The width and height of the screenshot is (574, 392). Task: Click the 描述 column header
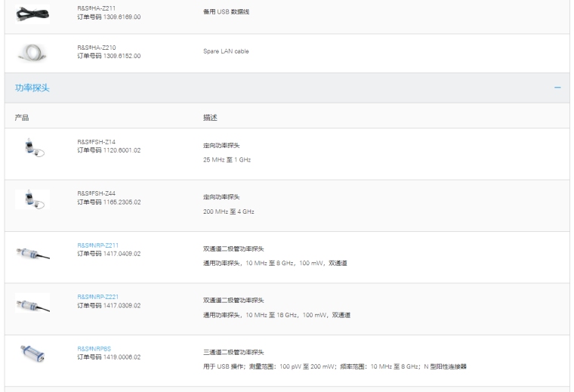(x=210, y=117)
